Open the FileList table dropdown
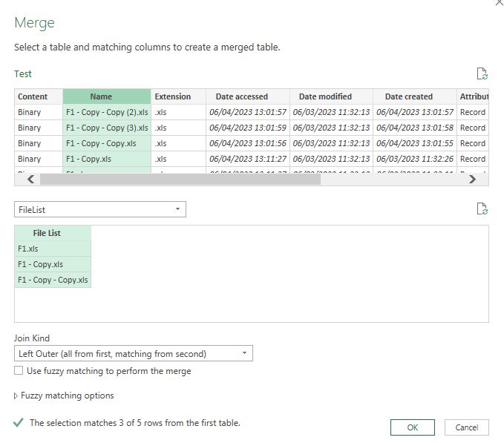 [x=100, y=210]
